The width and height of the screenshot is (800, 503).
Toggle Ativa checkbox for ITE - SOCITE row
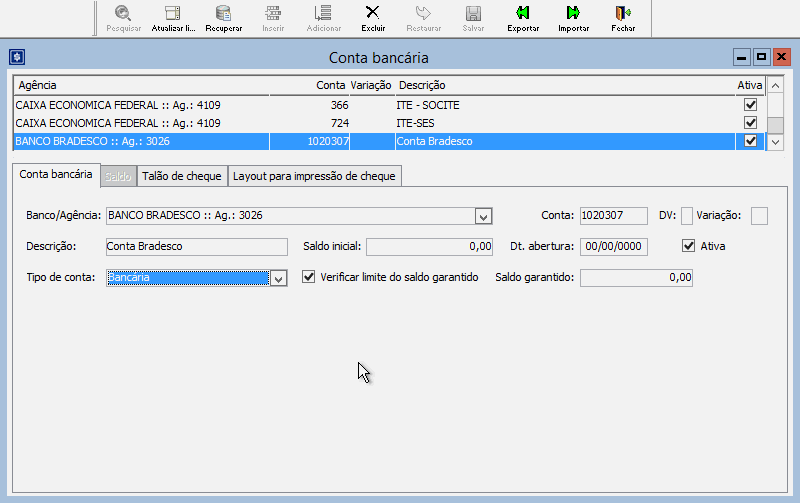click(750, 104)
